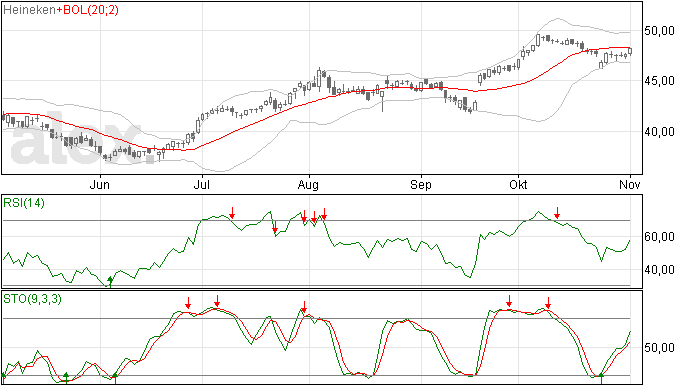Click the 45,00 price axis label

[659, 81]
